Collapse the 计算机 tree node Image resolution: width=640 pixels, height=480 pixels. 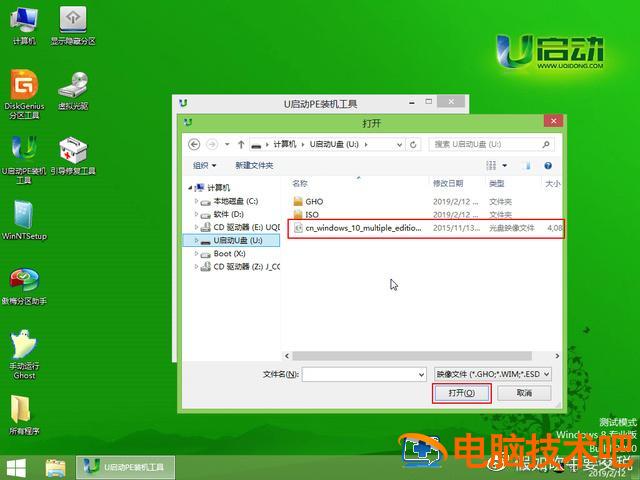(x=190, y=188)
